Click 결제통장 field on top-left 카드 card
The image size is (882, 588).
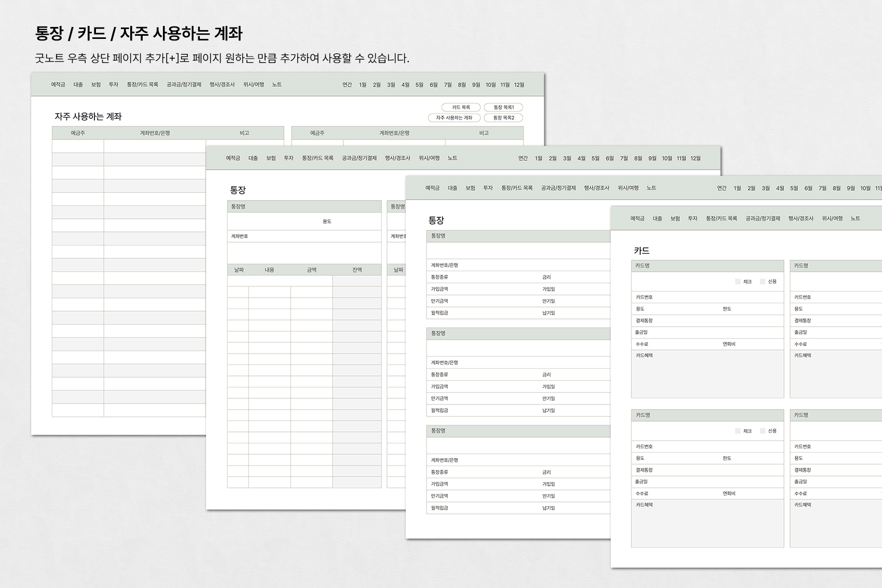(707, 320)
